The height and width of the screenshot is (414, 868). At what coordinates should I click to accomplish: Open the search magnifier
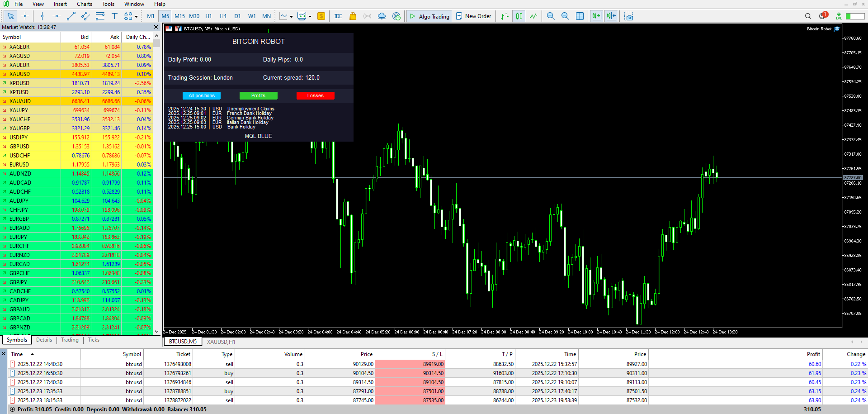[x=808, y=16]
